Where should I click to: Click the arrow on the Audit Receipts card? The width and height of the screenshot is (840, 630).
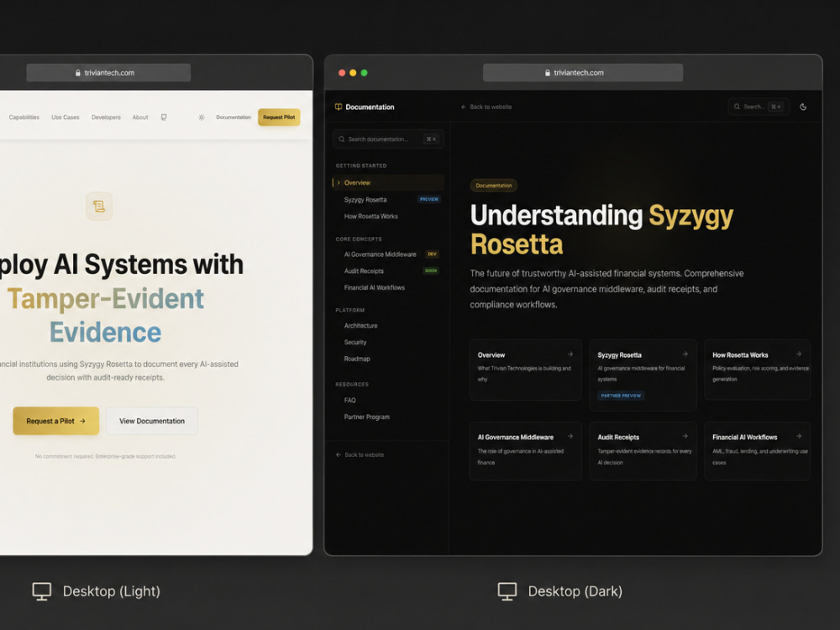(685, 437)
